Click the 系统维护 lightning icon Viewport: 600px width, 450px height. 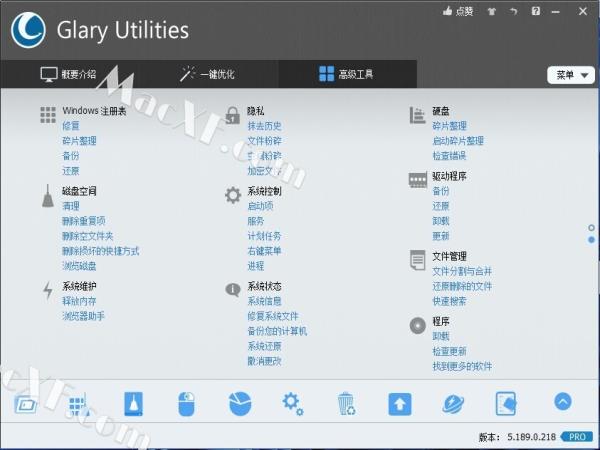point(48,290)
